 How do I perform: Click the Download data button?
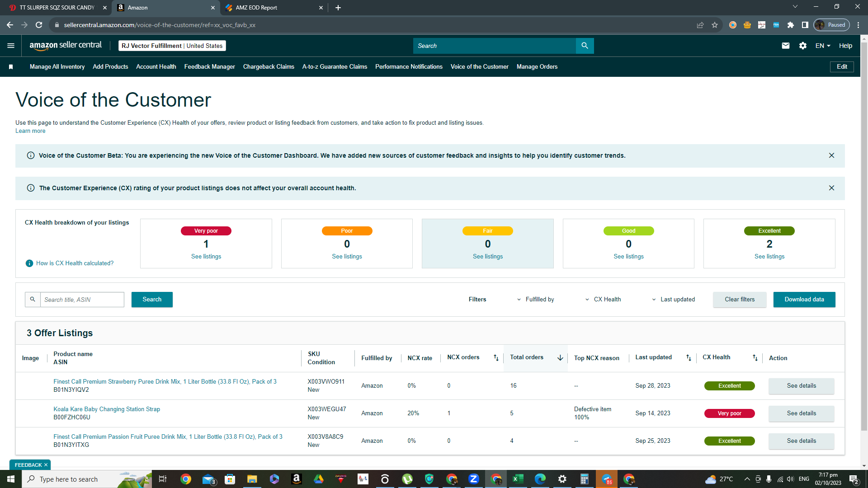804,300
